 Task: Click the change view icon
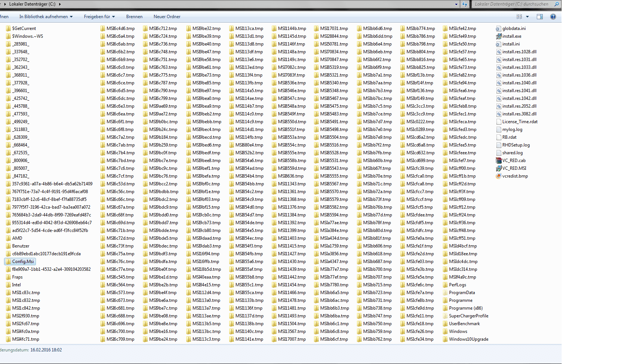tap(519, 17)
